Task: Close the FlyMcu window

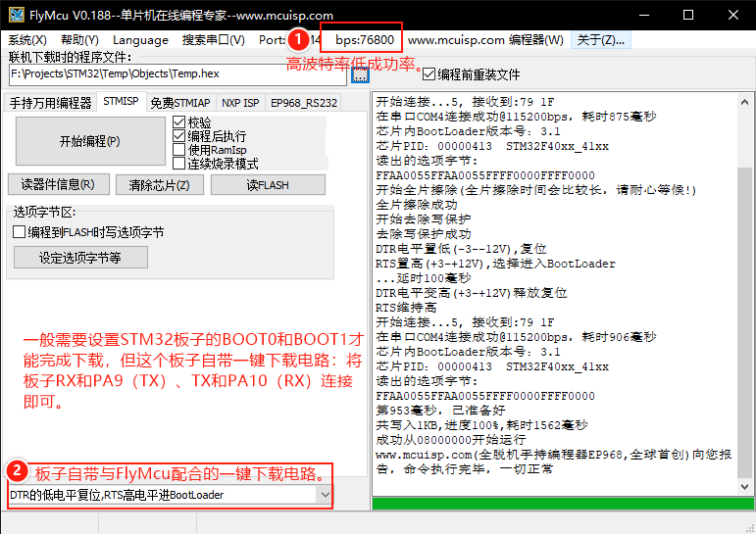Action: click(x=733, y=15)
